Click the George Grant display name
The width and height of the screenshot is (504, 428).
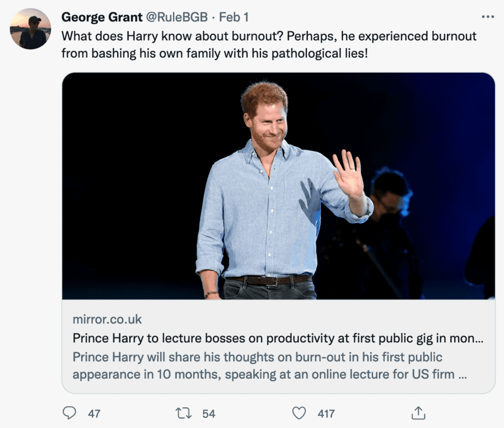point(101,17)
